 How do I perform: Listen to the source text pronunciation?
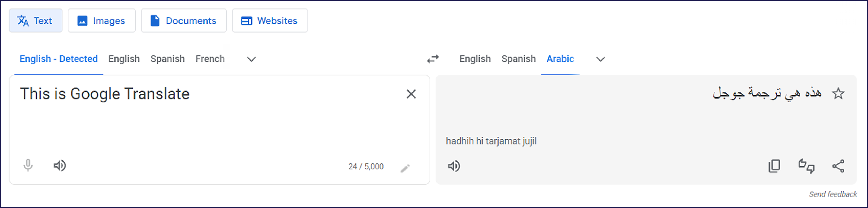click(x=60, y=166)
